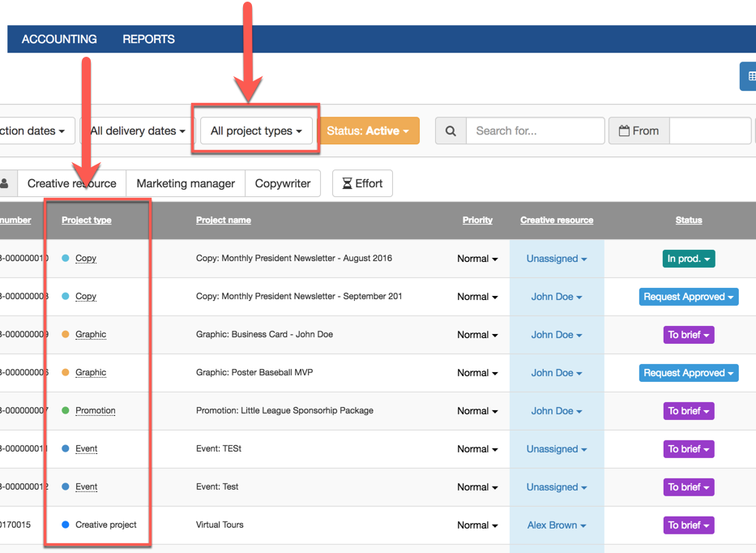
Task: Click the grid view icon at top right
Action: coord(750,76)
